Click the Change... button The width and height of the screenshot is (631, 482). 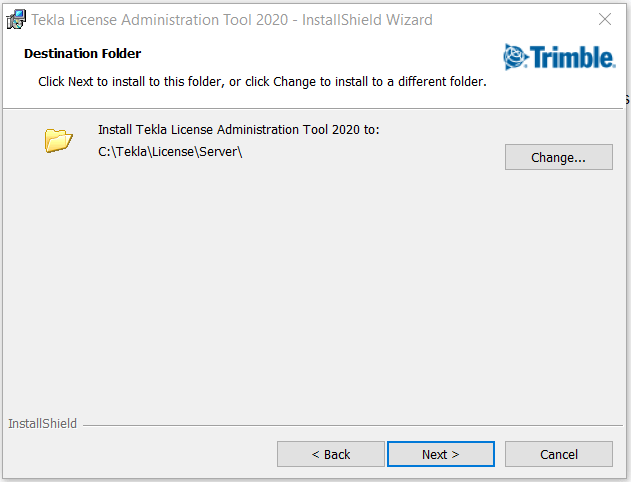click(x=559, y=157)
